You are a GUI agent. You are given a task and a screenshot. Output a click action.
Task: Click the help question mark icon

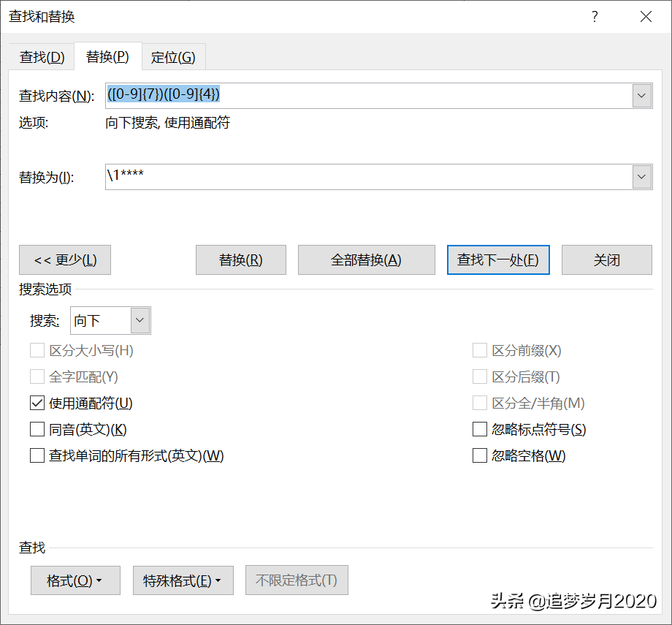[x=595, y=17]
